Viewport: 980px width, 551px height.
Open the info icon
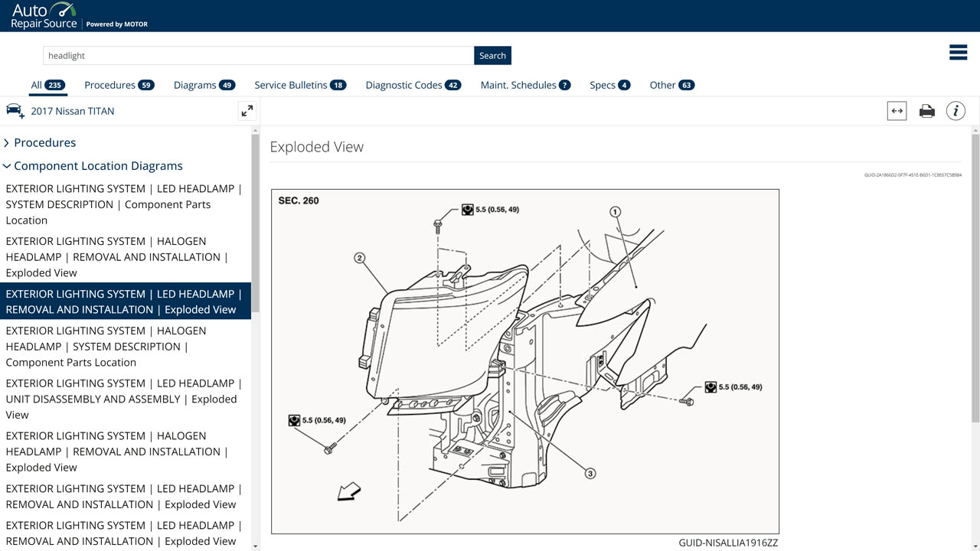[955, 111]
